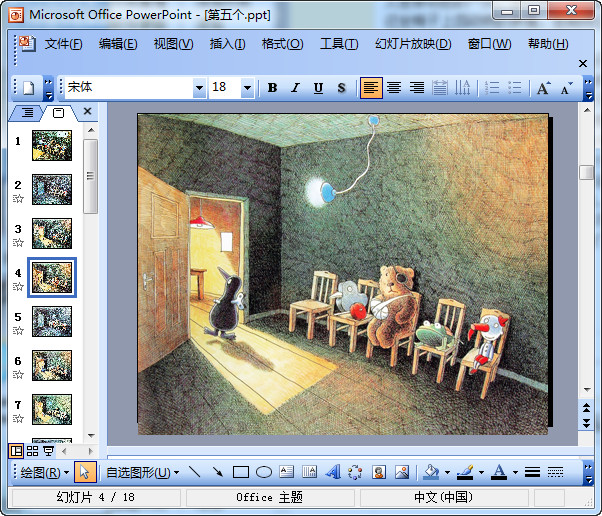
Task: Open the 帮助(H) menu
Action: click(x=548, y=44)
